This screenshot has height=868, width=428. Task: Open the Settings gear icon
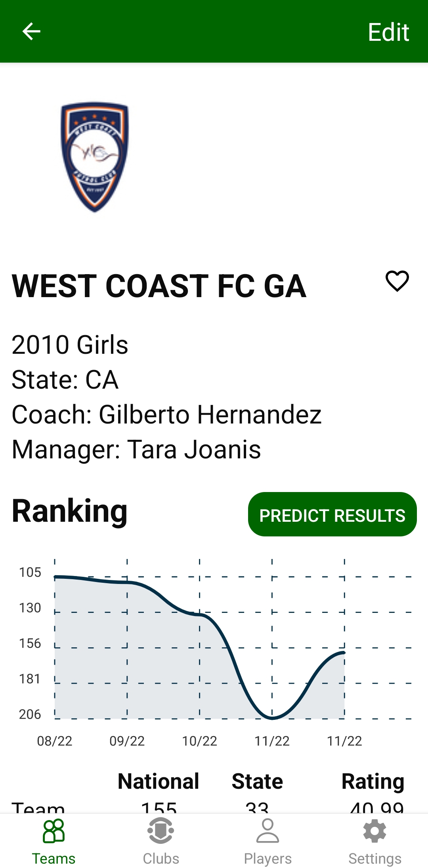click(374, 831)
